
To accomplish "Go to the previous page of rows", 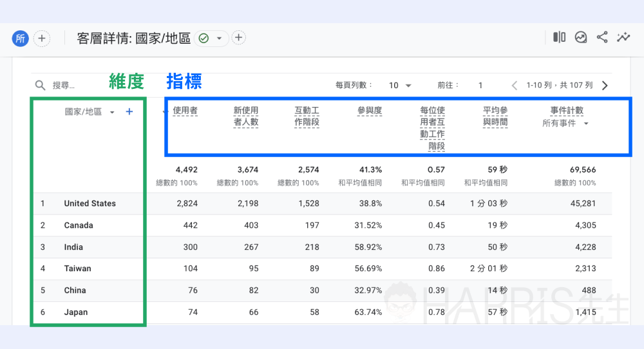I will (x=514, y=85).
